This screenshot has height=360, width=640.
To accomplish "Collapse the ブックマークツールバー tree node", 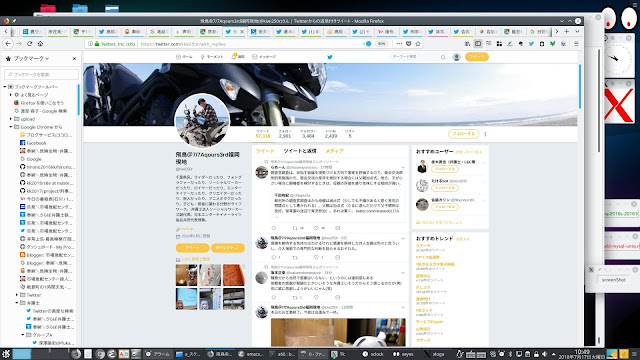I will [x=5, y=87].
